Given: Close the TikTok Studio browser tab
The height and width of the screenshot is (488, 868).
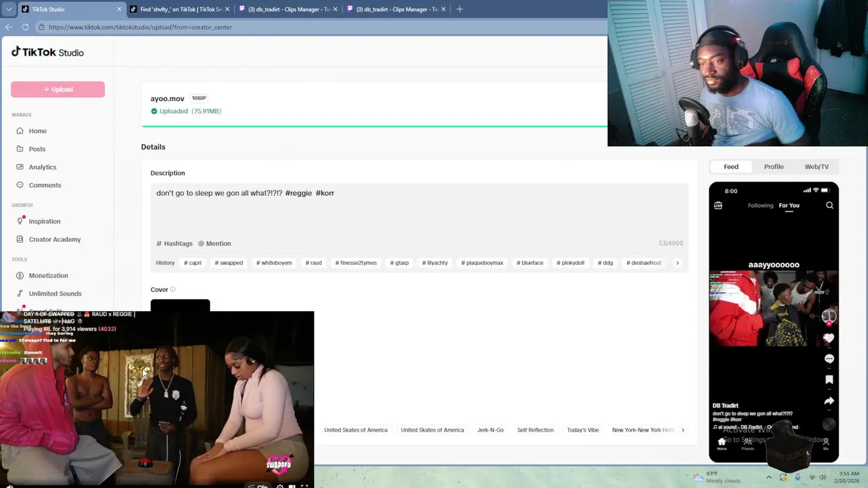Looking at the screenshot, I should point(119,9).
